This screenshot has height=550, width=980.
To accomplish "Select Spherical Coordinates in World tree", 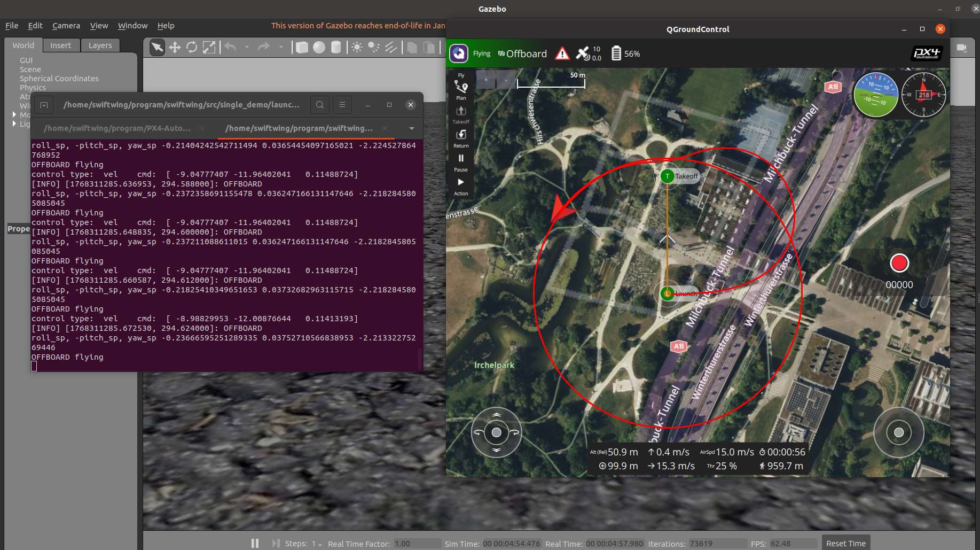I will pyautogui.click(x=59, y=79).
